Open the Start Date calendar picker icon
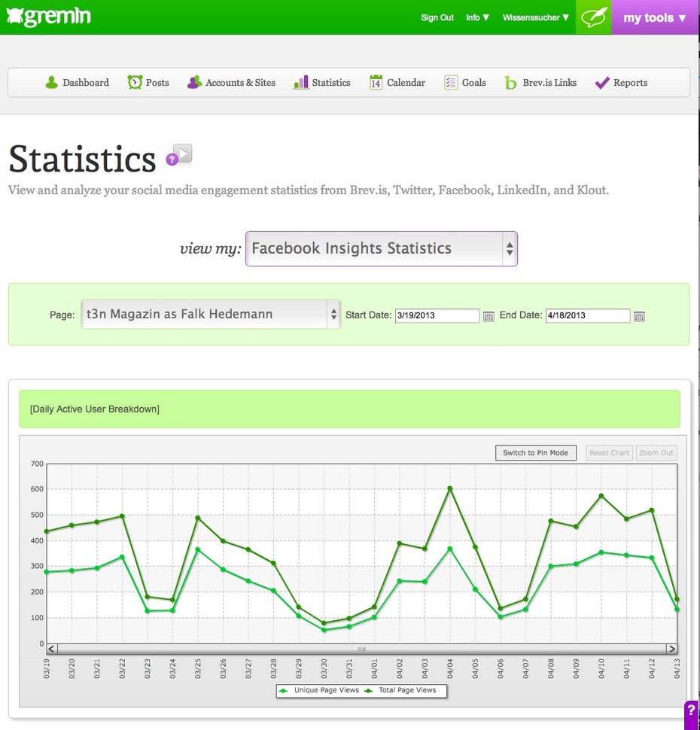This screenshot has height=730, width=700. [x=488, y=317]
